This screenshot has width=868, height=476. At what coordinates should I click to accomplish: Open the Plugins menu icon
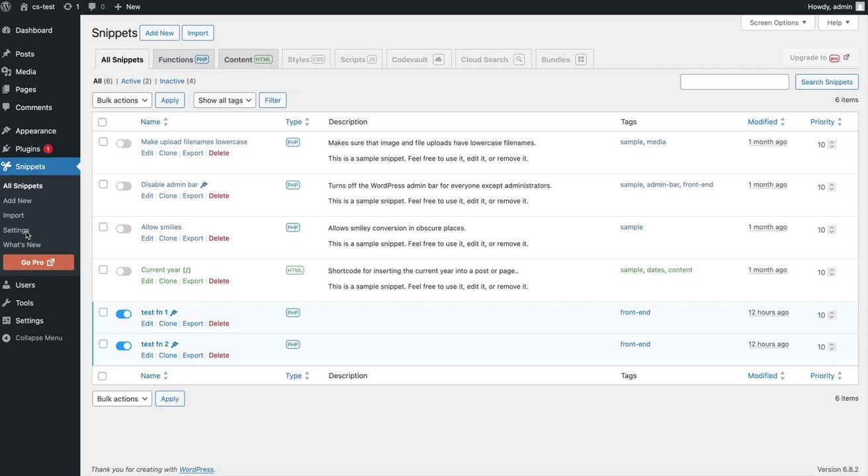point(7,149)
